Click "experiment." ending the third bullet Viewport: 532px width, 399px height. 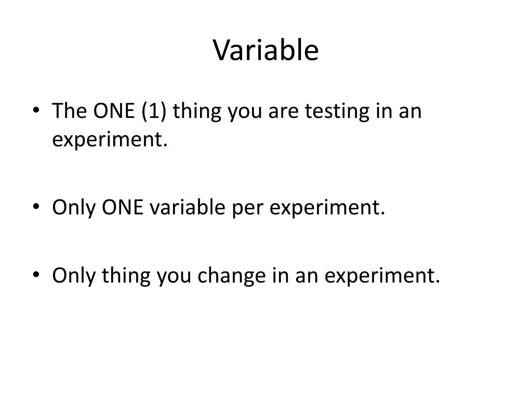tap(382, 275)
